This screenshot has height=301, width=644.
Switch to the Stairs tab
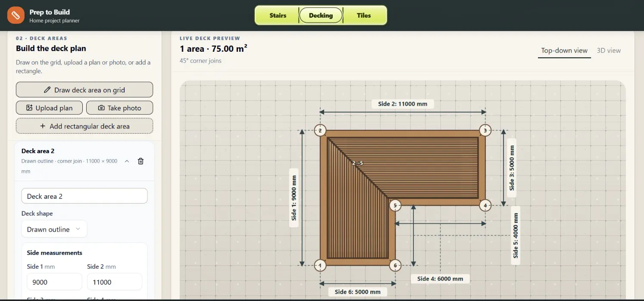click(x=278, y=16)
